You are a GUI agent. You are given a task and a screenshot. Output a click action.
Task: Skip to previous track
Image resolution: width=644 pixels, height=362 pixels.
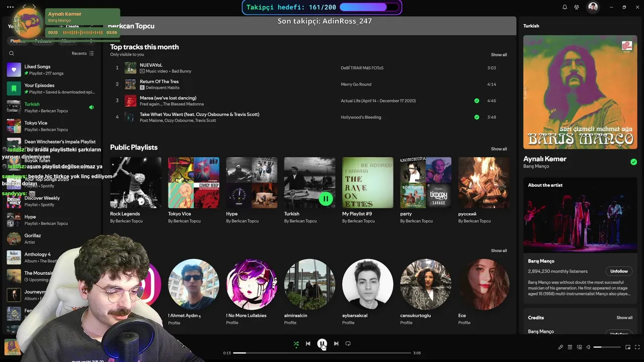[x=308, y=343]
